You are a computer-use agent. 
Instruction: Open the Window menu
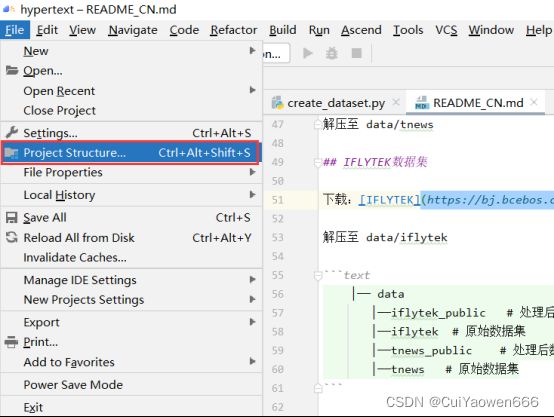tap(491, 30)
